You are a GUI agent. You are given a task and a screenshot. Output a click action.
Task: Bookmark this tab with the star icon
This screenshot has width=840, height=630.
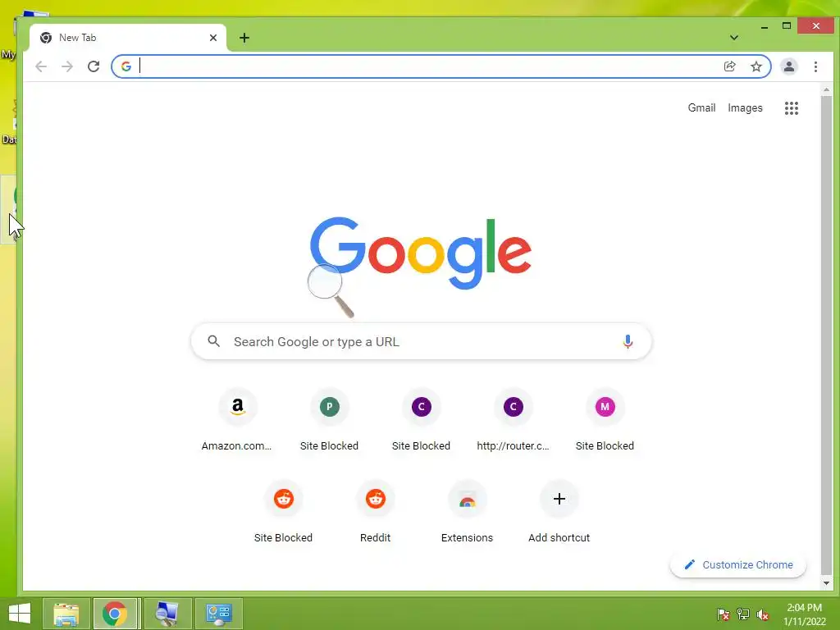[756, 66]
